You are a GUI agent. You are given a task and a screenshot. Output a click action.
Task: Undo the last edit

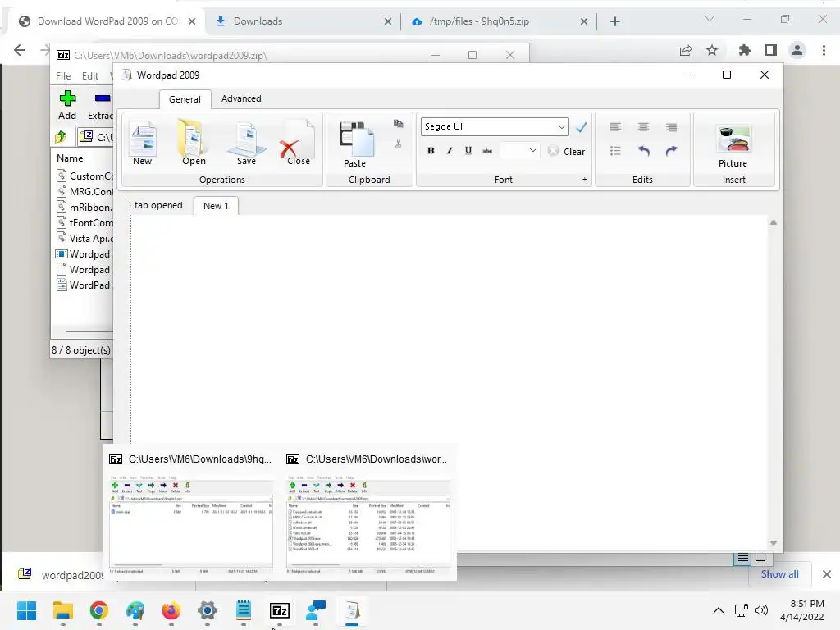tap(643, 151)
